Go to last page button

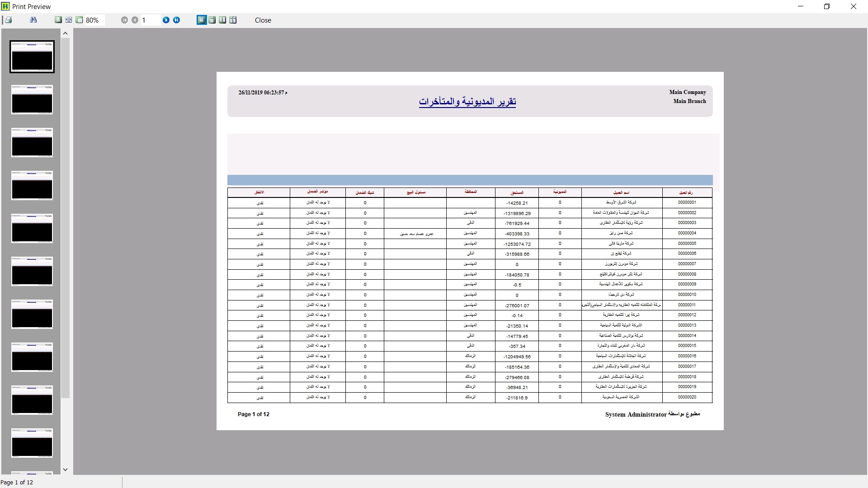pos(176,20)
